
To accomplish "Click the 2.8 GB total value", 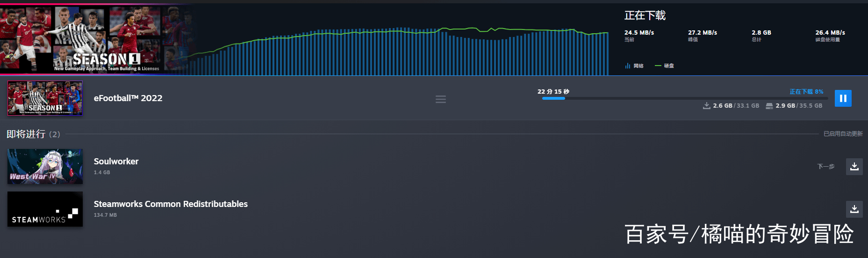I will pos(761,33).
